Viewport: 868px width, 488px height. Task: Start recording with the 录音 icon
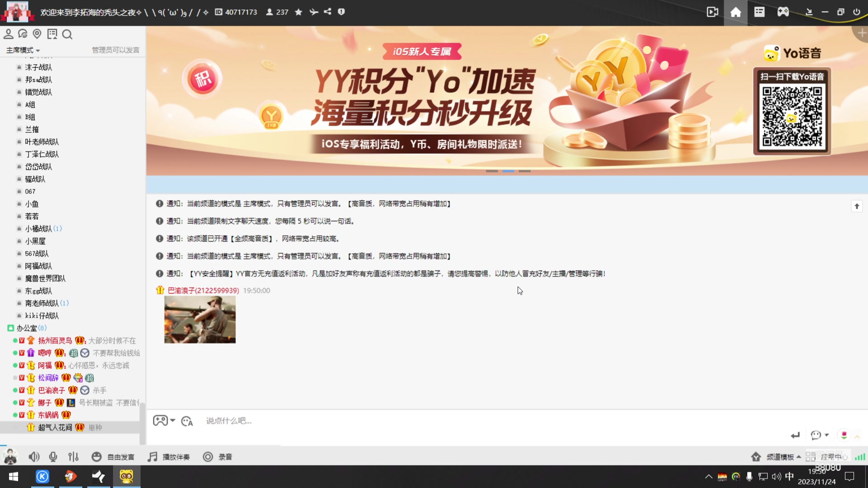(x=208, y=457)
